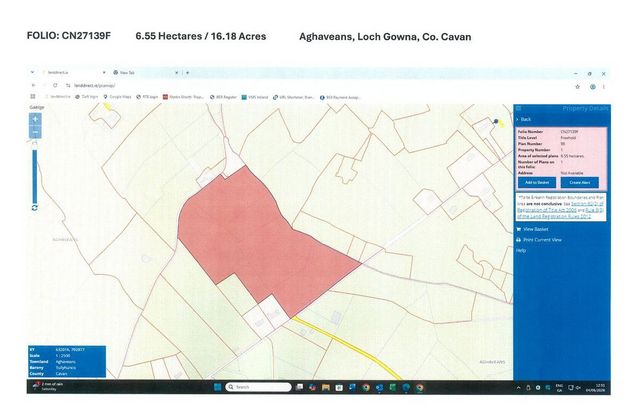Screen dimensions: 640x420
Task: Open the BER Register bookmark
Action: 224,97
